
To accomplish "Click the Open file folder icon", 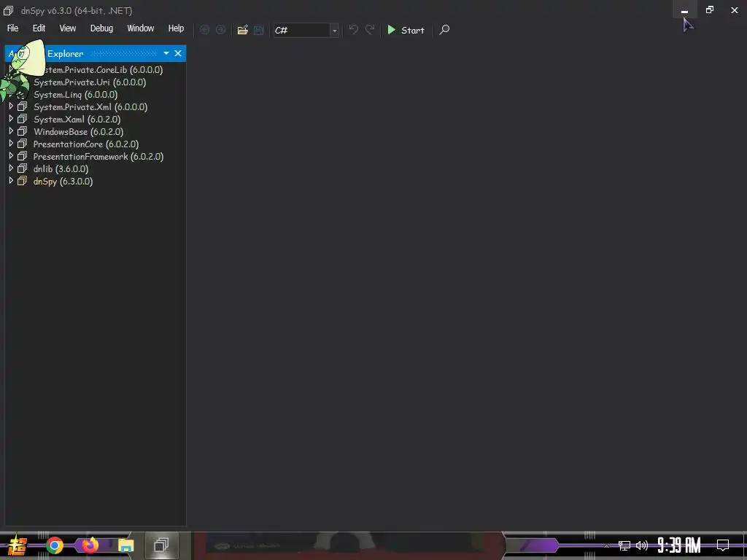I will (242, 30).
